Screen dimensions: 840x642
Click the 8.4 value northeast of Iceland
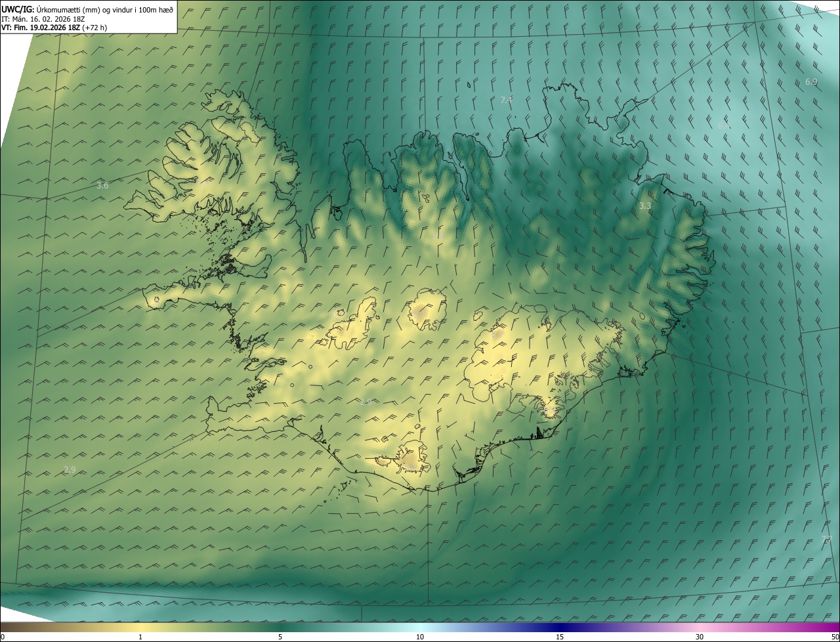(x=724, y=125)
